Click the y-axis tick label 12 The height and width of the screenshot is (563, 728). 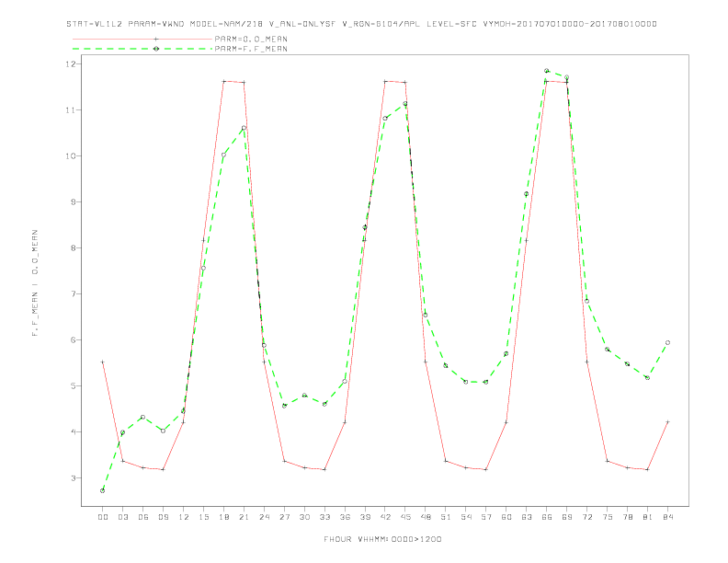pos(70,63)
